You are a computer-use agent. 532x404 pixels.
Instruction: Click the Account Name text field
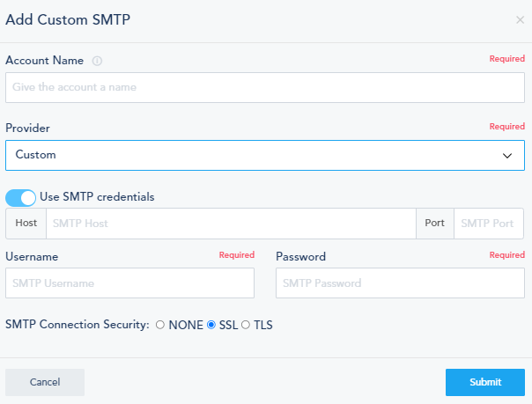(265, 87)
